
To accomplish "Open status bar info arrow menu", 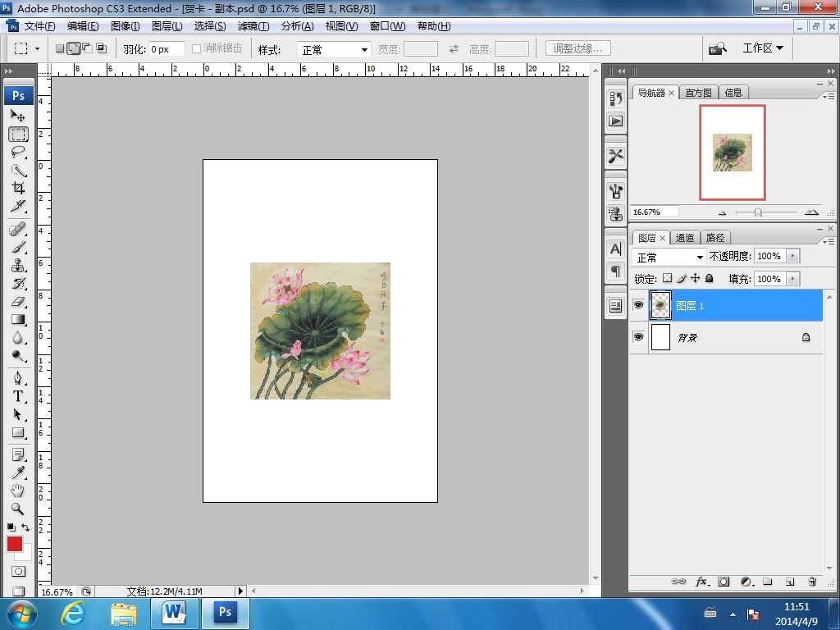I will coord(240,591).
